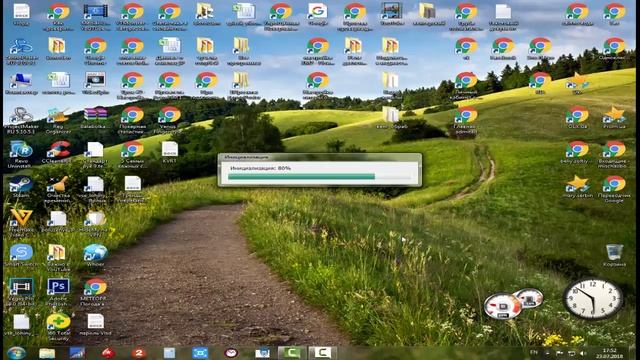This screenshot has height=360, width=640.
Task: Open the volume control in the tray
Action: click(x=583, y=353)
